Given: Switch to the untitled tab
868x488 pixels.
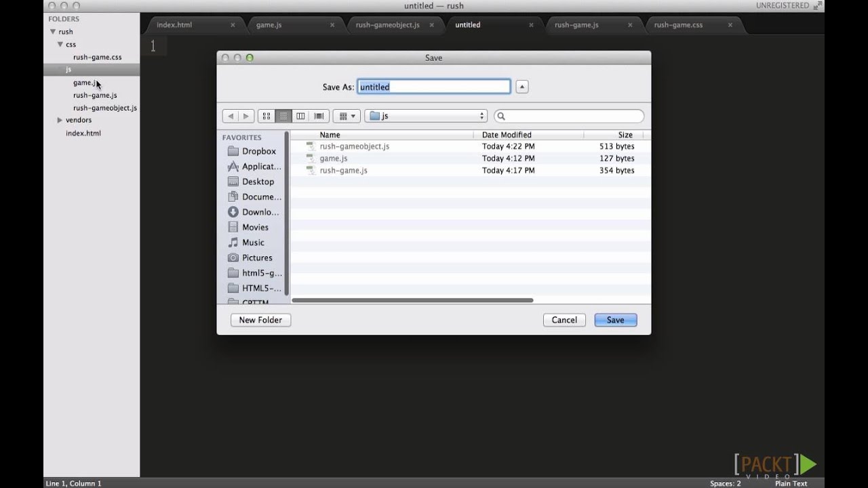Looking at the screenshot, I should coord(467,25).
